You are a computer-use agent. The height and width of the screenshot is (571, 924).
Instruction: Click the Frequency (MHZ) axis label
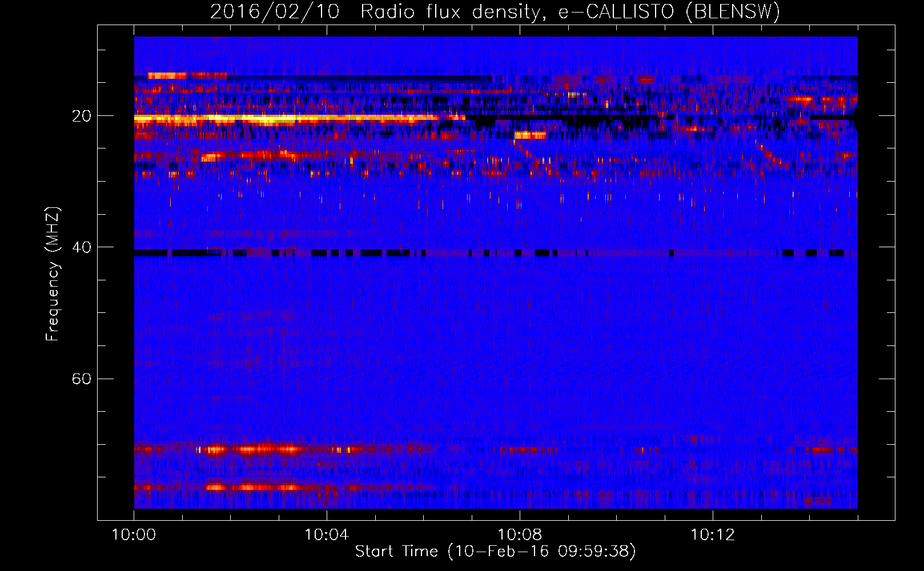click(x=52, y=274)
